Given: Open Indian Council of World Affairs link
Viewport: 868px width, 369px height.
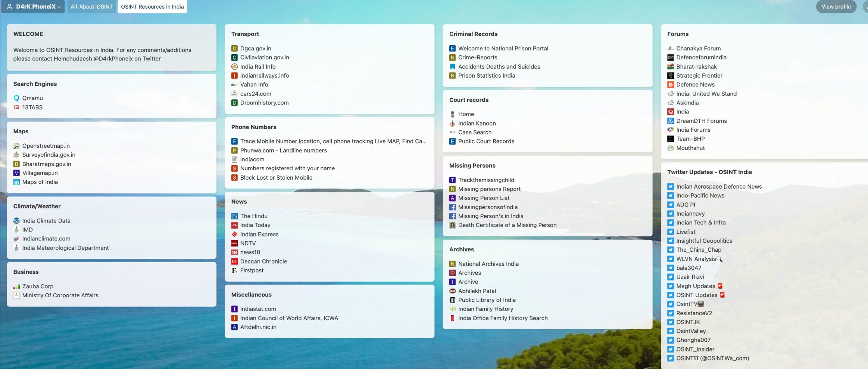Looking at the screenshot, I should coord(289,318).
